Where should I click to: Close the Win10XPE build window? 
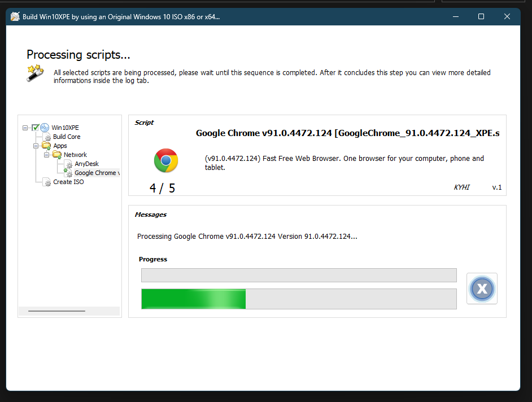coord(507,16)
